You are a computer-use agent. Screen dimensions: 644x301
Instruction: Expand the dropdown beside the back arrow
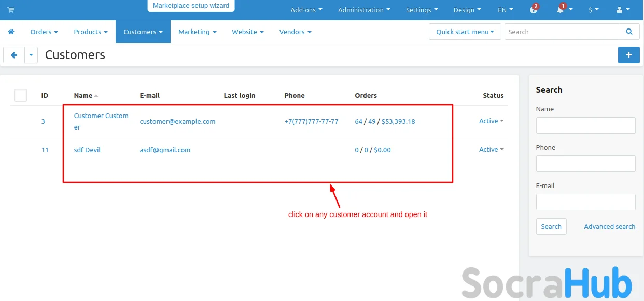pos(31,55)
